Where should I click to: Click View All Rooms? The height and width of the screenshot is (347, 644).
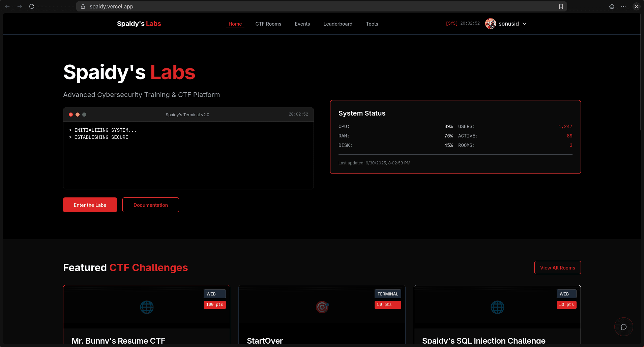(557, 267)
